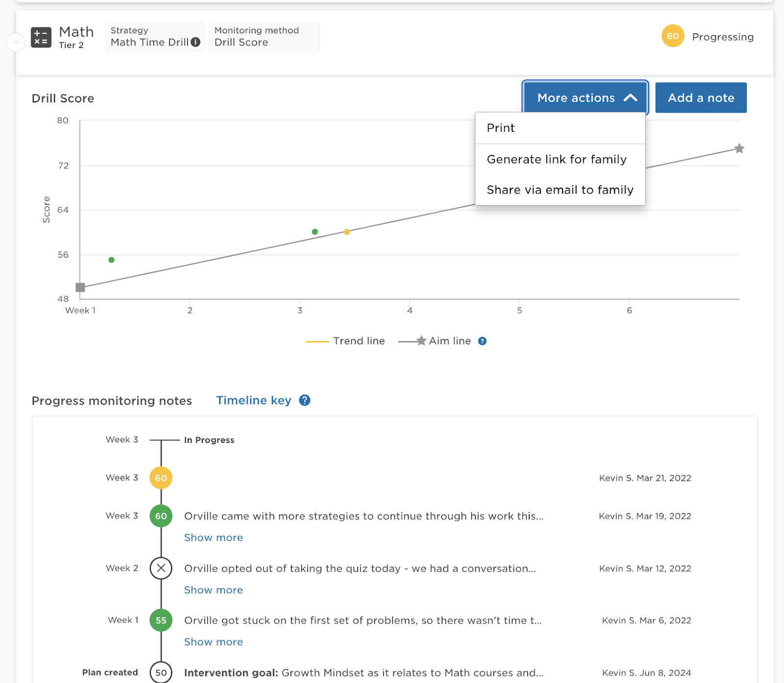Click the aim line star goal marker

(739, 148)
